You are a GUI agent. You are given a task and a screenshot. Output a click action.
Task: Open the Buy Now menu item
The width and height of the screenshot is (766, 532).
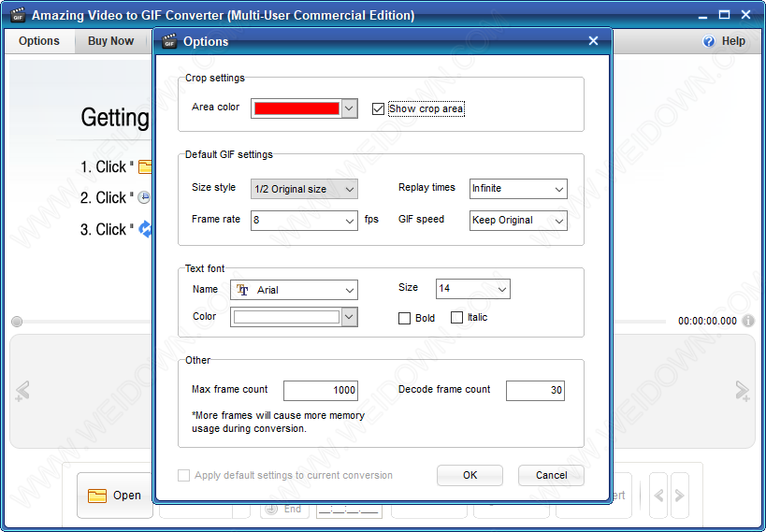tap(111, 41)
